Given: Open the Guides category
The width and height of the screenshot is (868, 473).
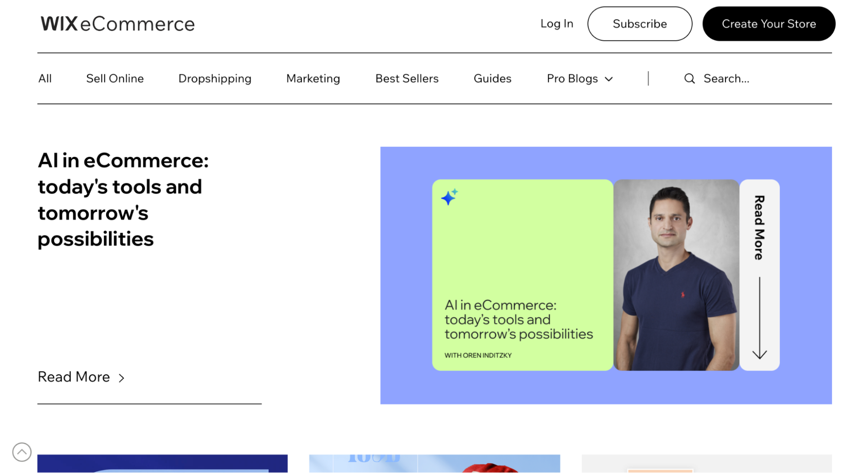Looking at the screenshot, I should tap(492, 79).
